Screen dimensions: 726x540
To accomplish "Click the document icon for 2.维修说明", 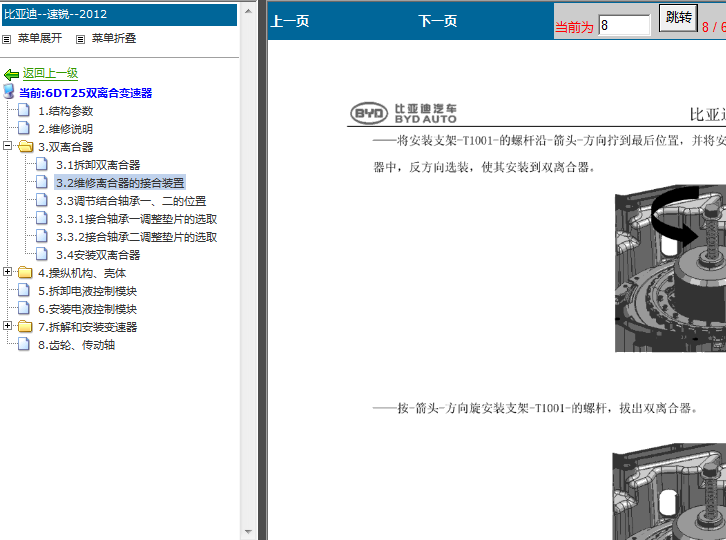I will tap(24, 128).
